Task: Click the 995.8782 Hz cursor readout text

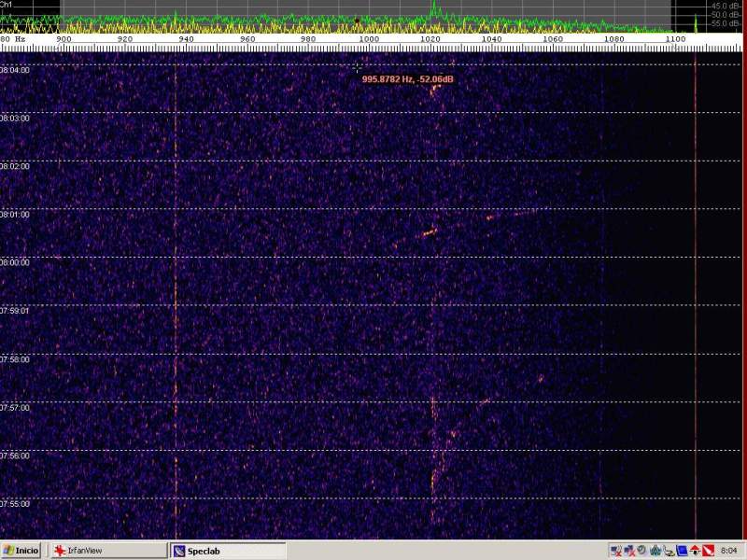Action: coord(407,79)
